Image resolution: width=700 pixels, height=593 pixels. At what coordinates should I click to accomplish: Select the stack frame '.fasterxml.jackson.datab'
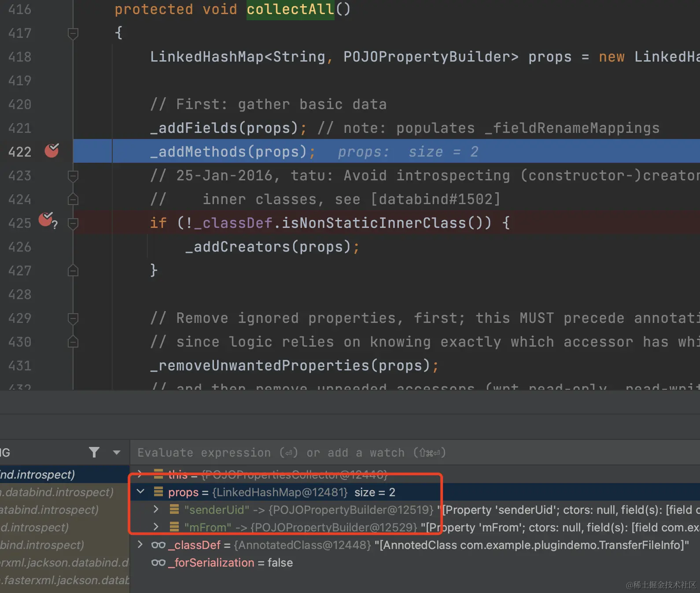(x=65, y=580)
